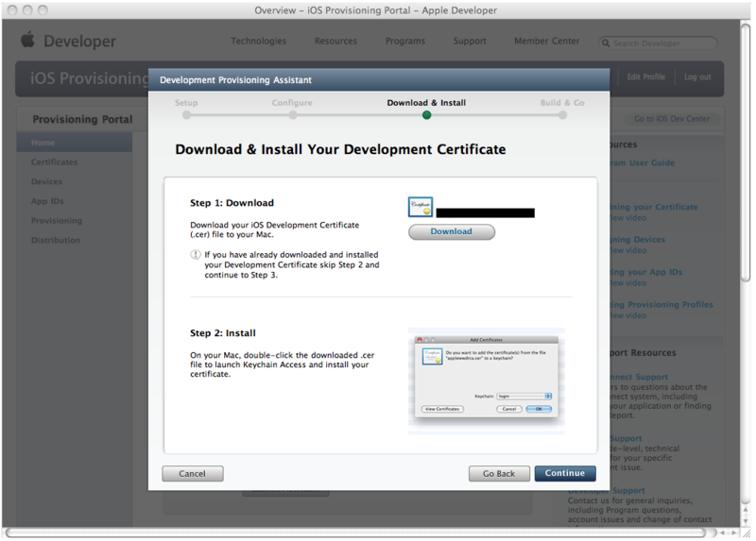Click the search magnifier icon
The height and width of the screenshot is (541, 756).
[x=606, y=42]
